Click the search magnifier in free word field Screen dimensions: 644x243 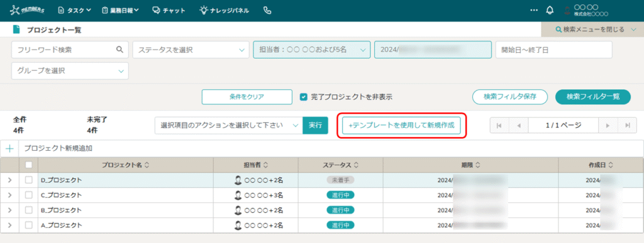pos(120,50)
